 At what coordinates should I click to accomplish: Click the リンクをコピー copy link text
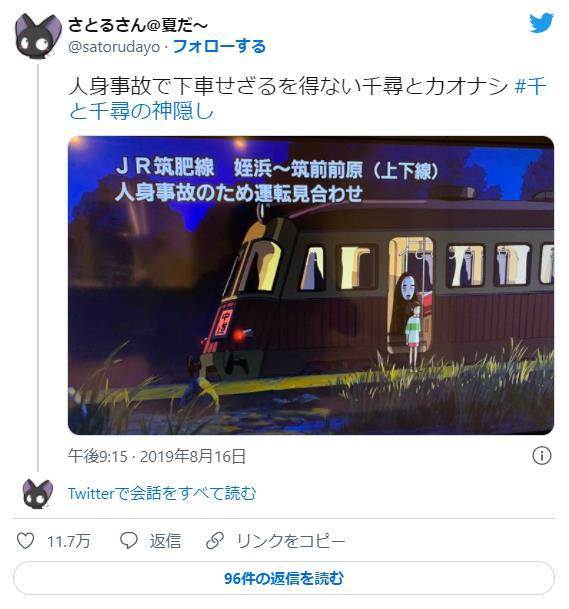(291, 541)
